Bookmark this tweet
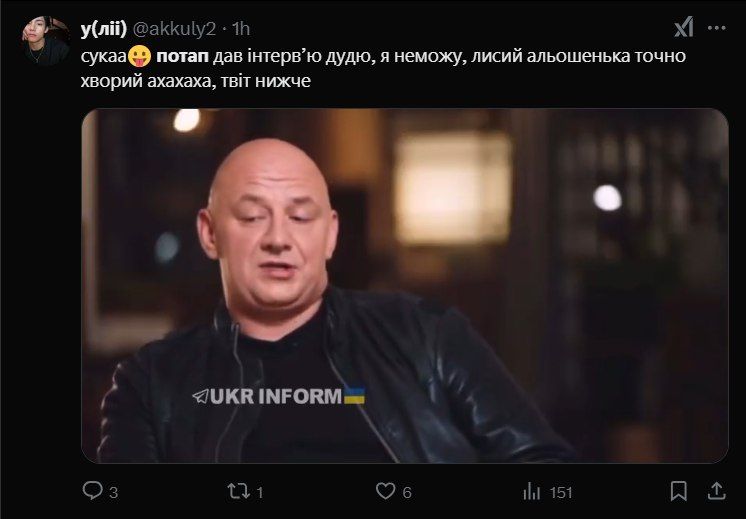This screenshot has width=746, height=519. click(x=678, y=491)
